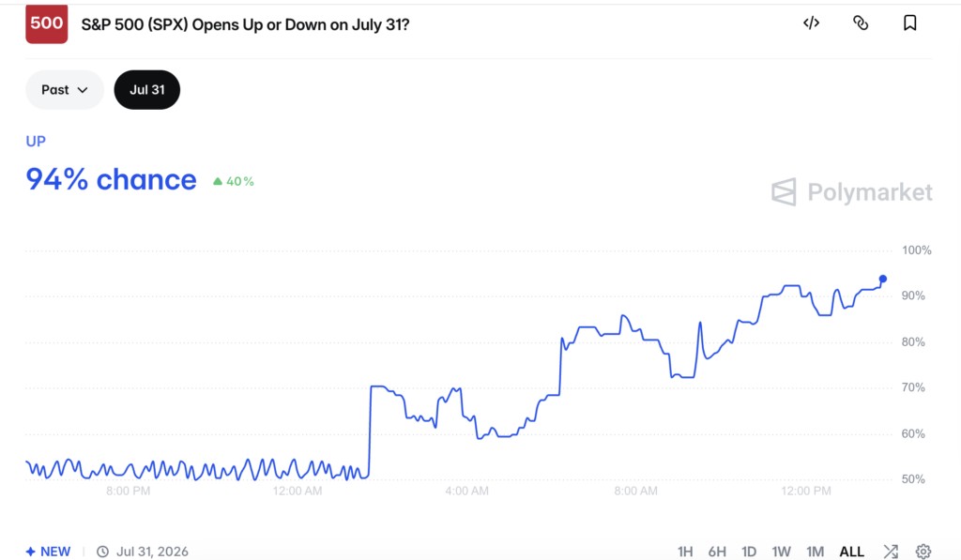This screenshot has width=961, height=560.
Task: Switch chart range to 1D
Action: click(x=749, y=552)
